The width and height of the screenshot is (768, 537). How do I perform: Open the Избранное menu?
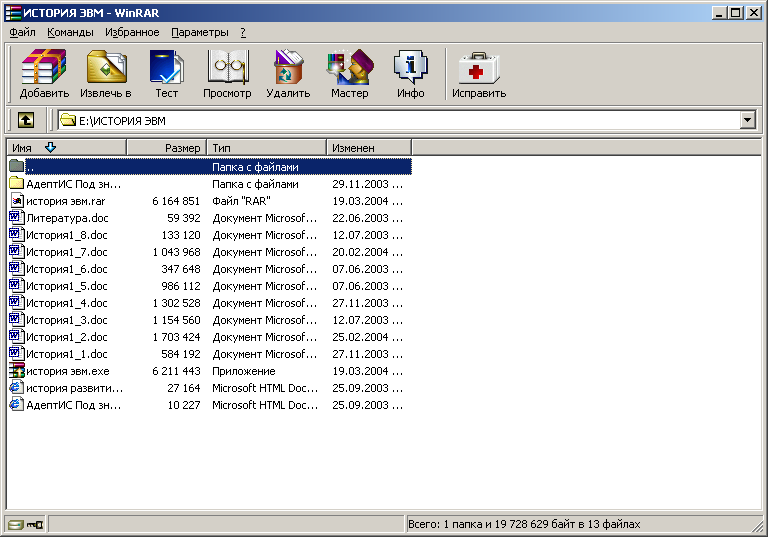click(x=132, y=32)
